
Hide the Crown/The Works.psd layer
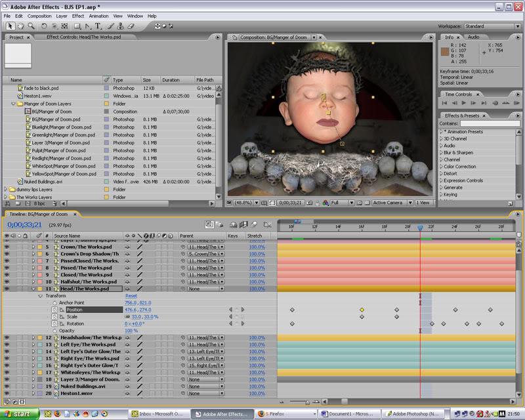pyautogui.click(x=7, y=247)
